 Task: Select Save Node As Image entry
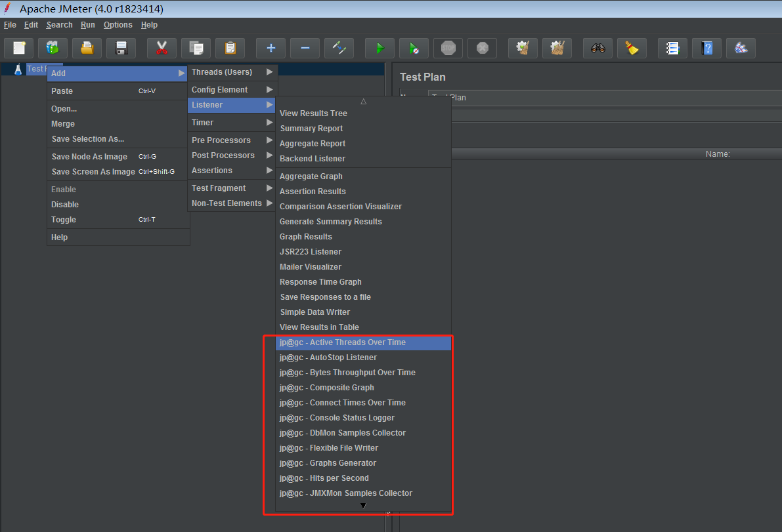[x=89, y=157]
